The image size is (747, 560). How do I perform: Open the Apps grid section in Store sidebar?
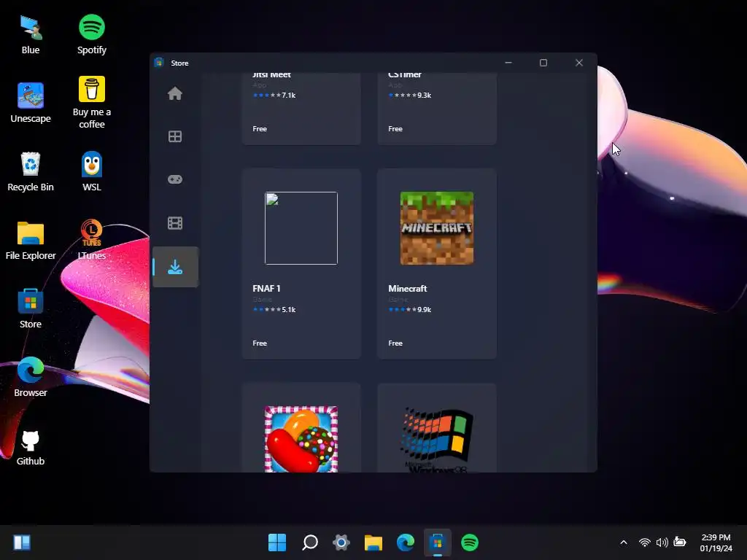[175, 136]
